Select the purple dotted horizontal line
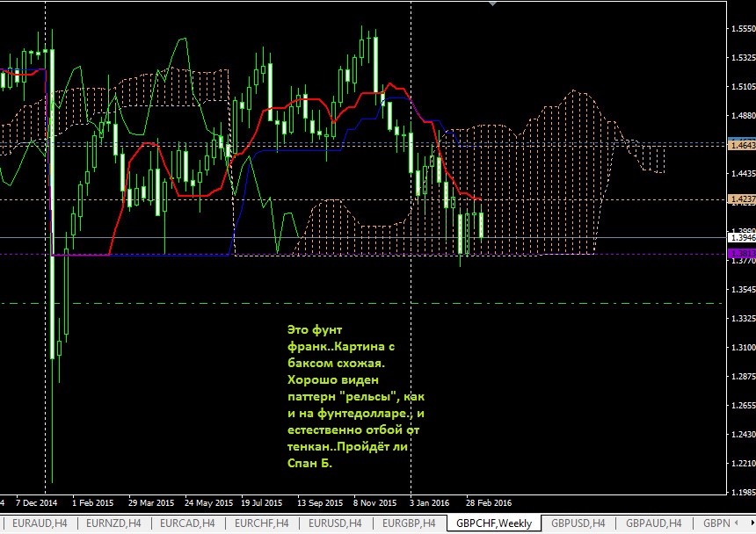 coord(361,254)
